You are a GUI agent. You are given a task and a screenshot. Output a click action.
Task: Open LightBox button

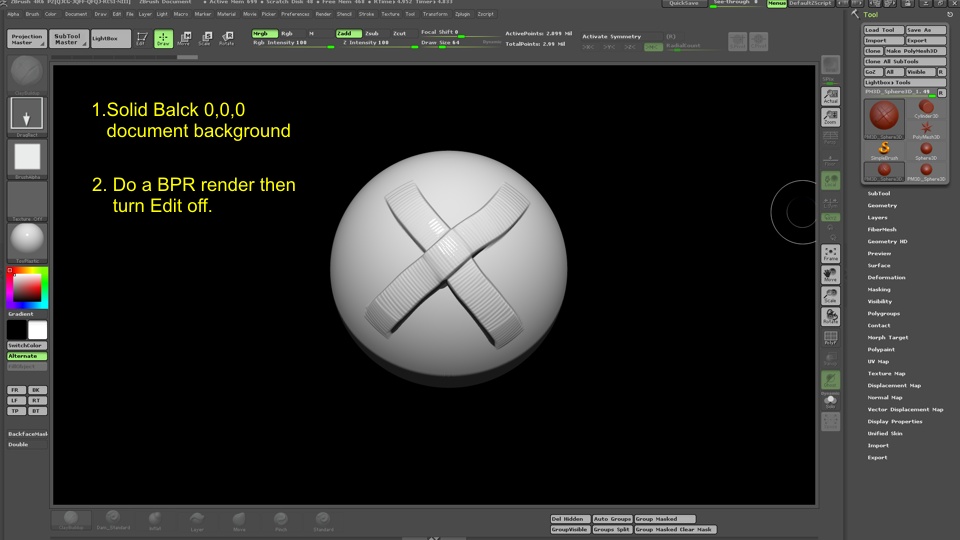click(x=111, y=39)
